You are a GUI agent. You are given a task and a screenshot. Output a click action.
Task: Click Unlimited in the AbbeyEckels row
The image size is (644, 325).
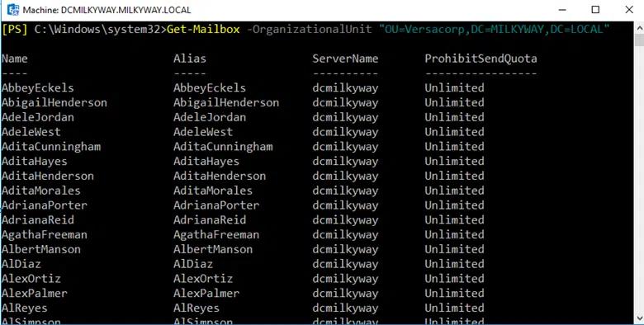click(x=455, y=87)
